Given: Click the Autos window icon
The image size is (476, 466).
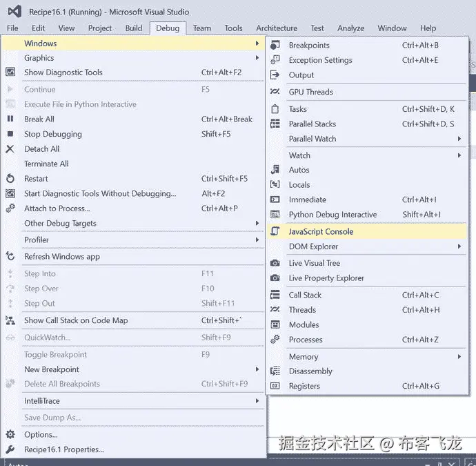Looking at the screenshot, I should [275, 170].
